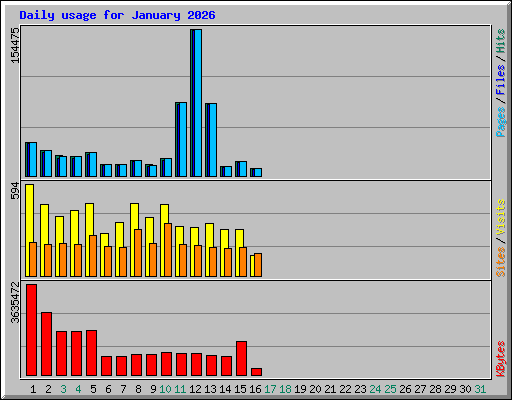Click day label 30 on x-axis
This screenshot has height=400, width=512.
point(465,389)
